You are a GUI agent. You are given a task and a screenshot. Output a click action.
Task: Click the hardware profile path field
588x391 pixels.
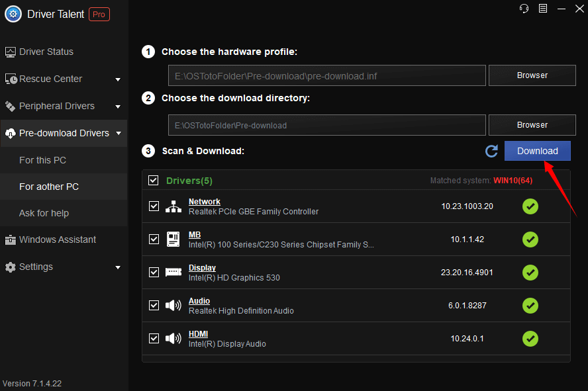pyautogui.click(x=327, y=75)
